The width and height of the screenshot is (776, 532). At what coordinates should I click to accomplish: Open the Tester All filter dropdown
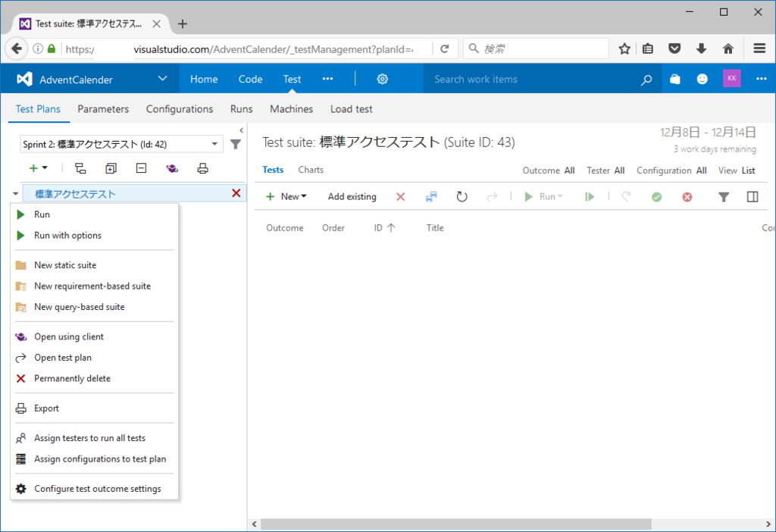tap(605, 171)
